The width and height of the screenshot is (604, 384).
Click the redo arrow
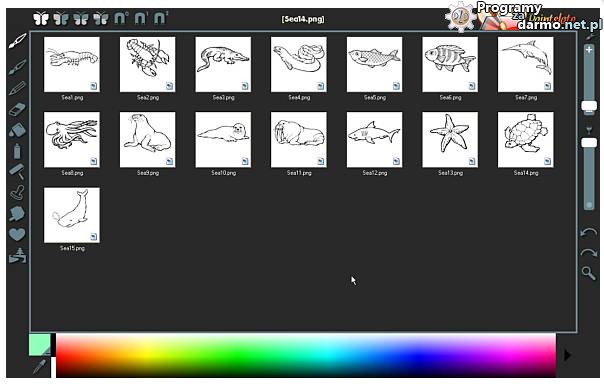[588, 253]
